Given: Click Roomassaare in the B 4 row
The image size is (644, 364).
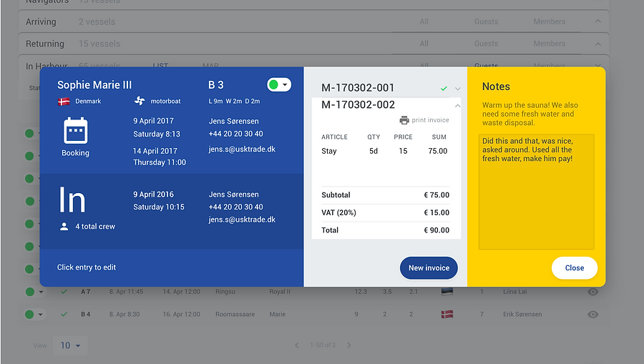Looking at the screenshot, I should [x=235, y=315].
